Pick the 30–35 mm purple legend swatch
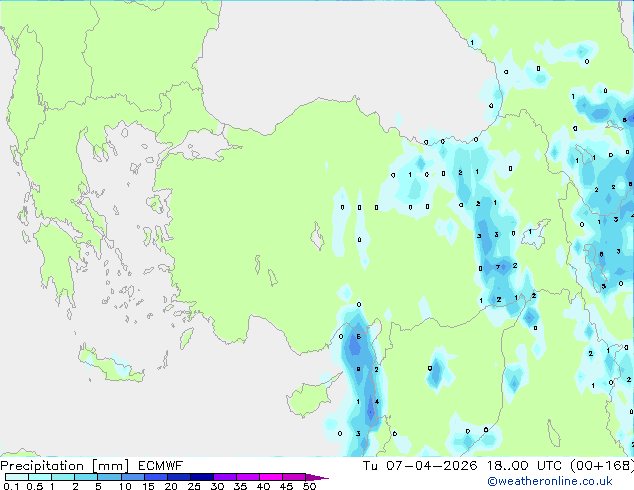This screenshot has height=490, width=634. (x=224, y=477)
